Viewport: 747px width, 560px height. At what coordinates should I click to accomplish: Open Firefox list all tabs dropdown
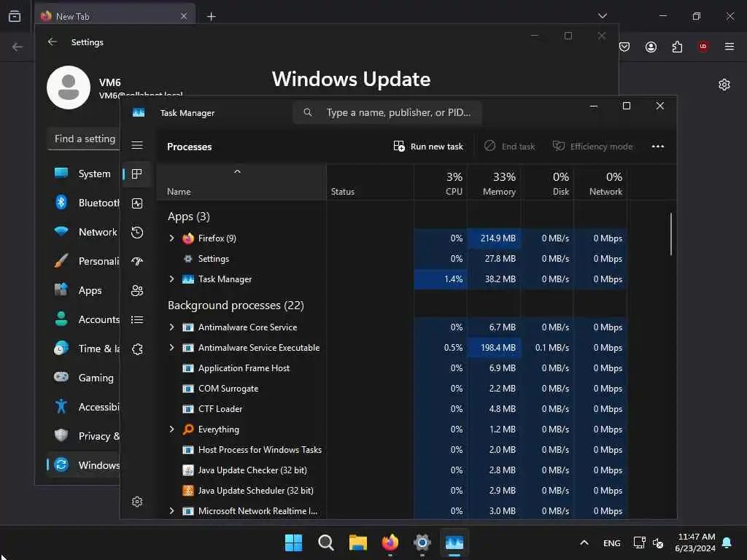pyautogui.click(x=603, y=16)
